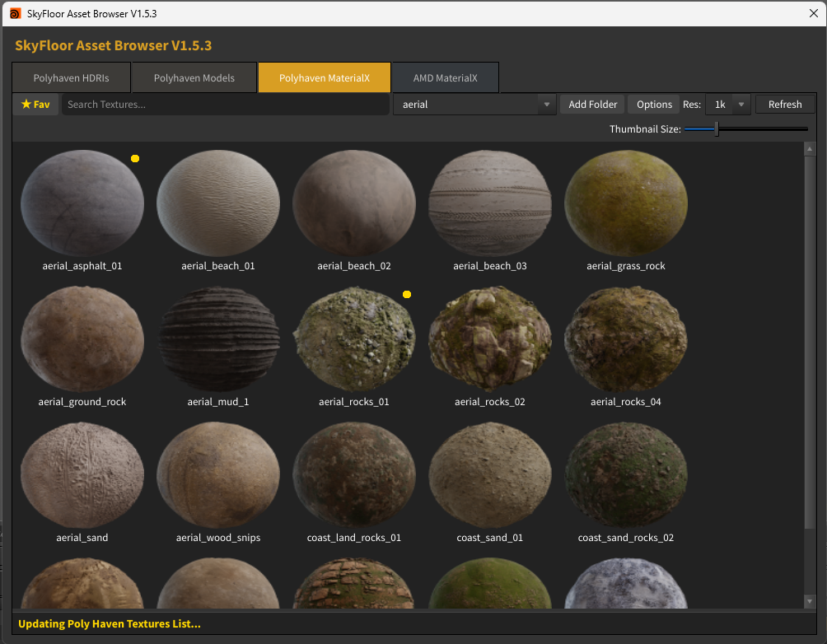Image resolution: width=827 pixels, height=644 pixels.
Task: Focus the Search Textures input field
Action: [225, 105]
